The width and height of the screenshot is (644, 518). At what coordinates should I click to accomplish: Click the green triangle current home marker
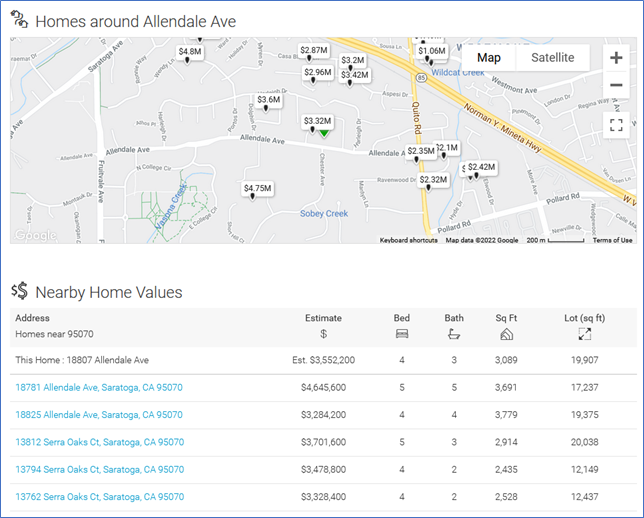pyautogui.click(x=324, y=133)
